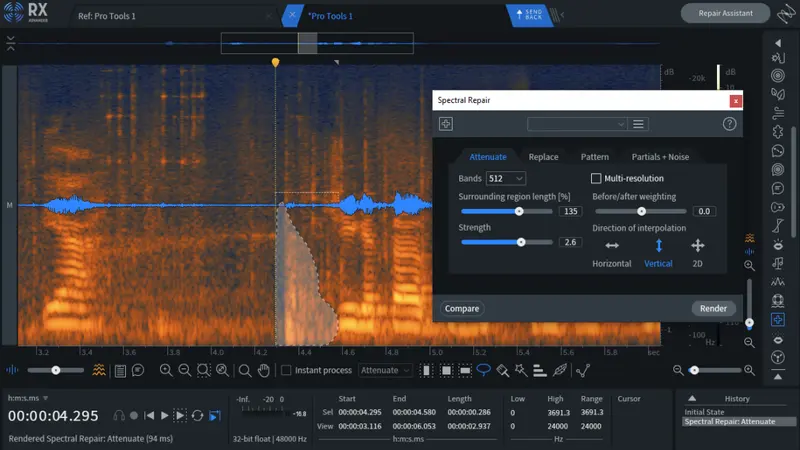Open the Bands 512 dropdown
800x450 pixels.
pos(506,178)
